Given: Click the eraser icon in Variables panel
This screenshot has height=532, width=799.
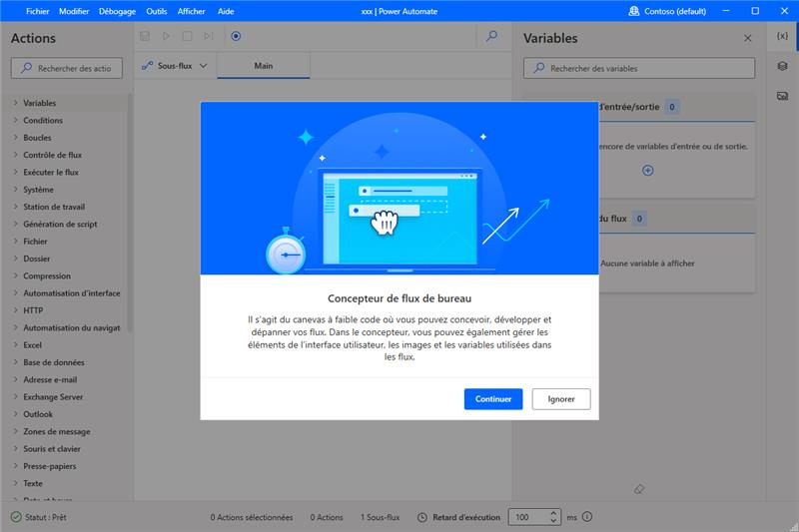Looking at the screenshot, I should [x=639, y=489].
